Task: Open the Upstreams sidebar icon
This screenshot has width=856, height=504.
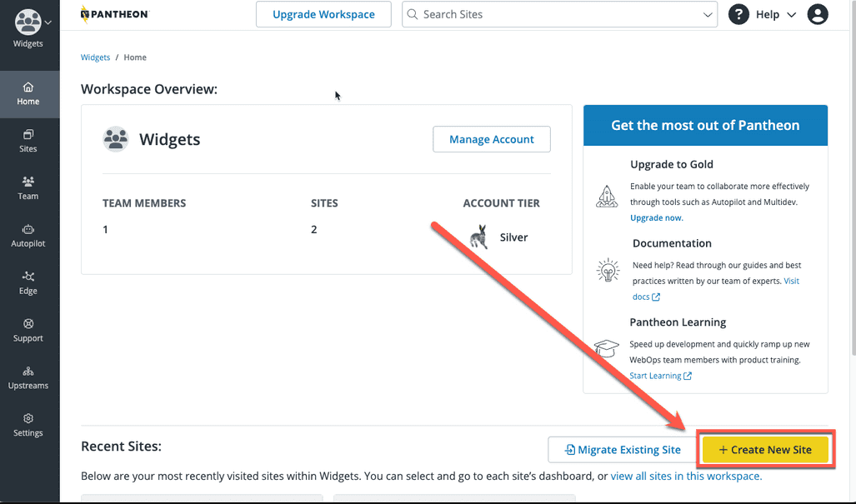Action: 28,372
